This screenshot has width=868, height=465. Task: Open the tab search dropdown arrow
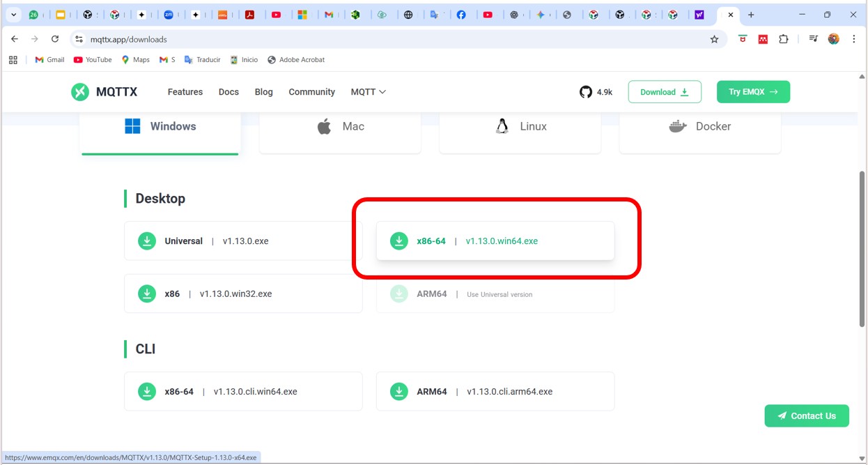pos(13,15)
